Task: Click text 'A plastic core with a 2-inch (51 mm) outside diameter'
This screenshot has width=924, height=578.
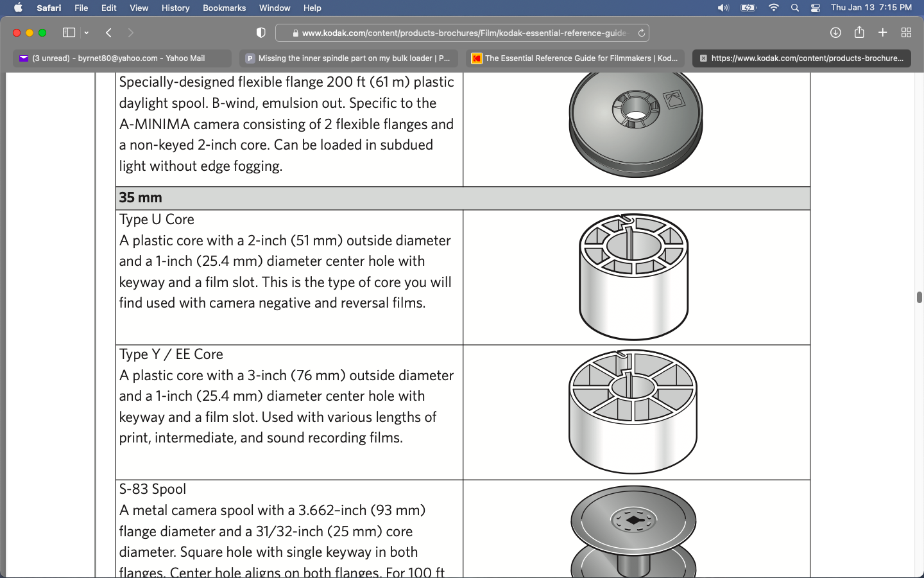Action: [285, 241]
